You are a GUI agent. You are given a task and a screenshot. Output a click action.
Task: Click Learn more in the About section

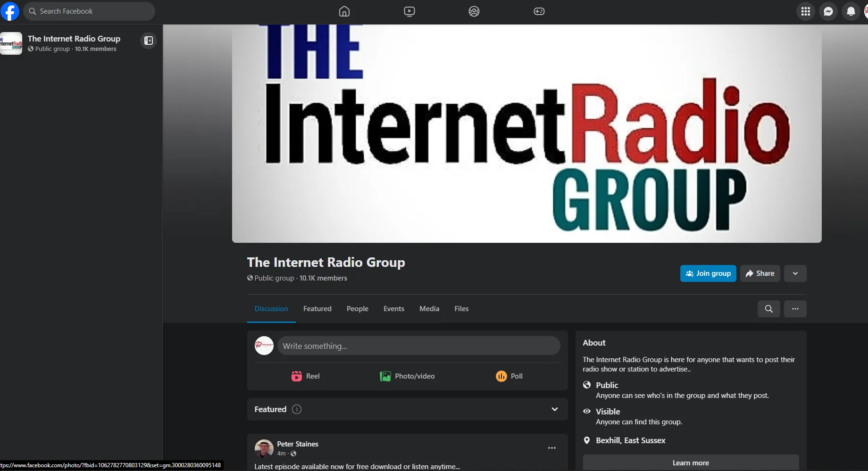(690, 463)
